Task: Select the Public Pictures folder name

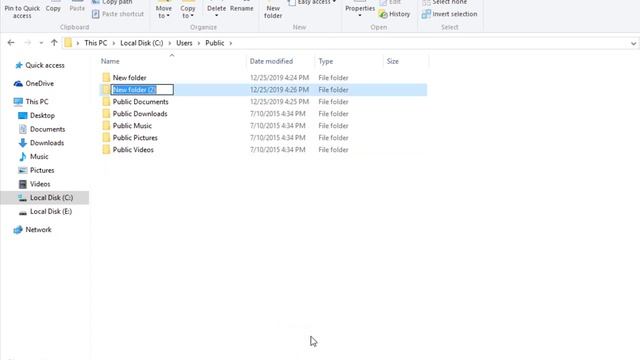Action: 135,138
